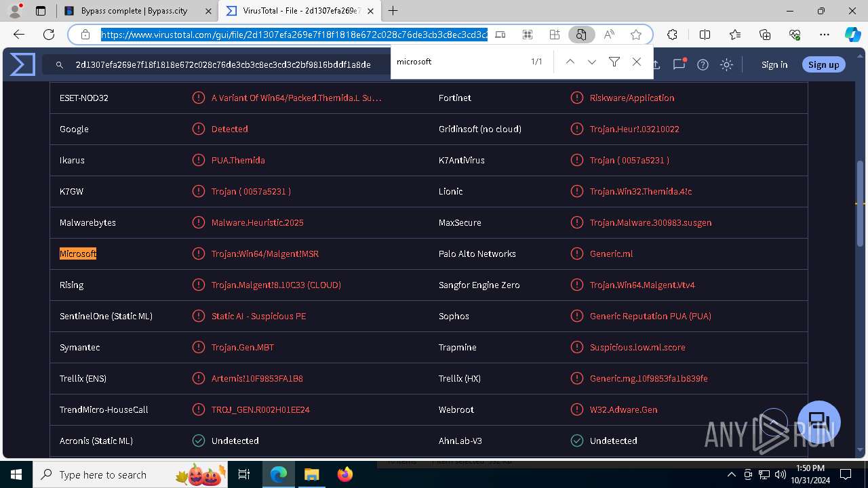This screenshot has height=488, width=868.
Task: Open the Copilot sidebar icon
Action: (852, 35)
